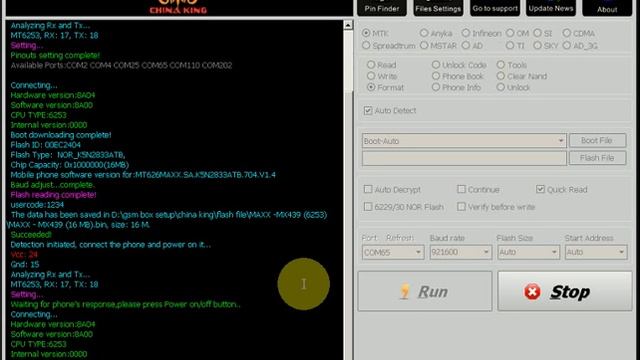Click 'Flash Type: NOR_K5N2833ATB' log line
The width and height of the screenshot is (640, 360).
[68, 155]
